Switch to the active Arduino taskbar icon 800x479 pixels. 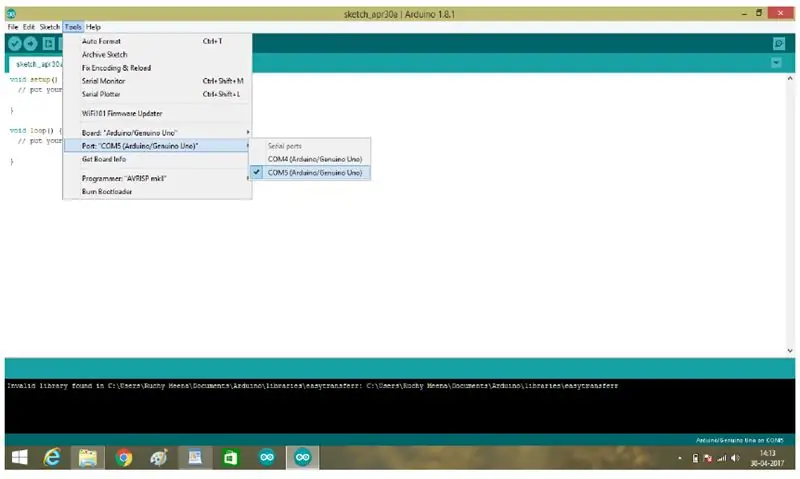303,458
